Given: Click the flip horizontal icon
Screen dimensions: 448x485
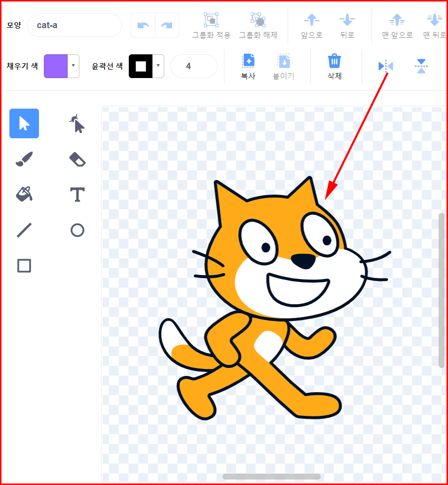Looking at the screenshot, I should coord(386,66).
